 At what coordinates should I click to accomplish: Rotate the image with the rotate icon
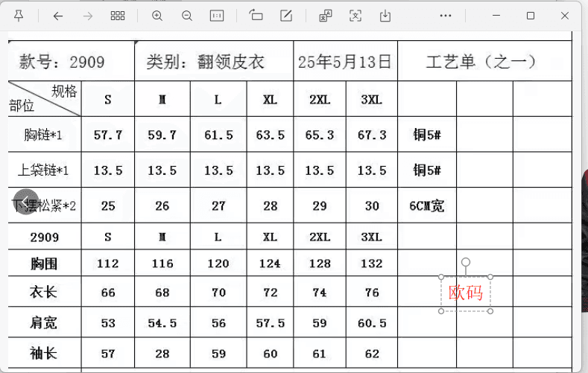click(x=256, y=16)
